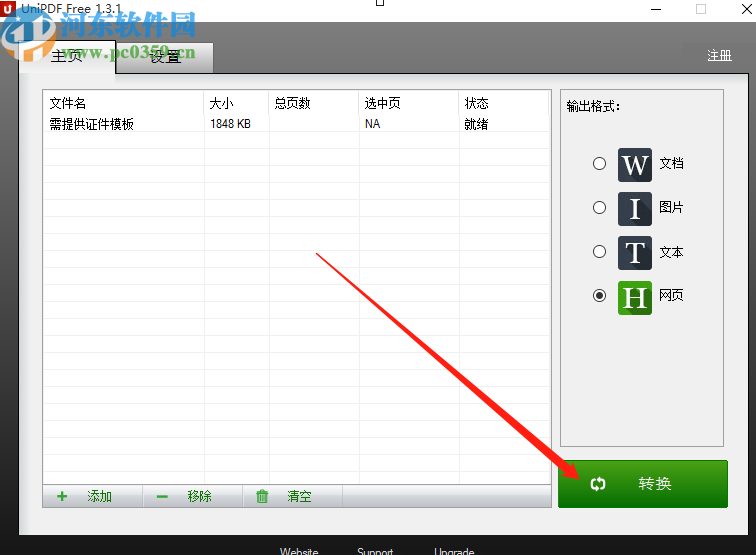Select the 文本 output radio button
Screen dimensions: 756x555
coord(599,251)
